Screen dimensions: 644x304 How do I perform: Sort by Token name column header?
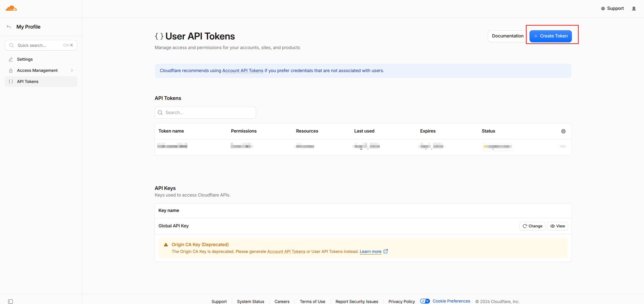171,131
